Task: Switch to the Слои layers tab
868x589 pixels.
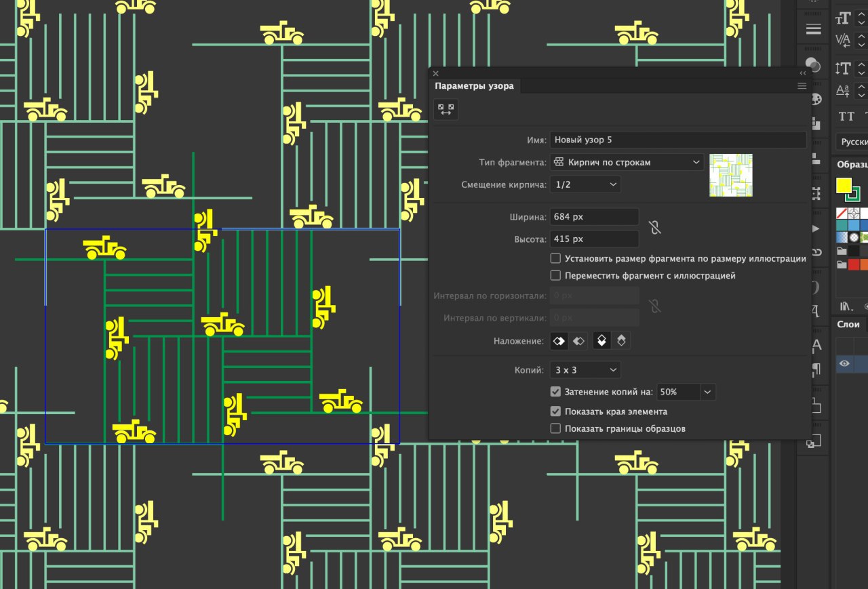Action: 848,325
